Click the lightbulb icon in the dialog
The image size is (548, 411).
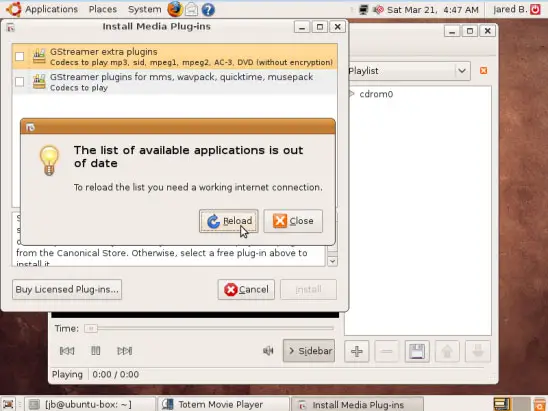49,160
